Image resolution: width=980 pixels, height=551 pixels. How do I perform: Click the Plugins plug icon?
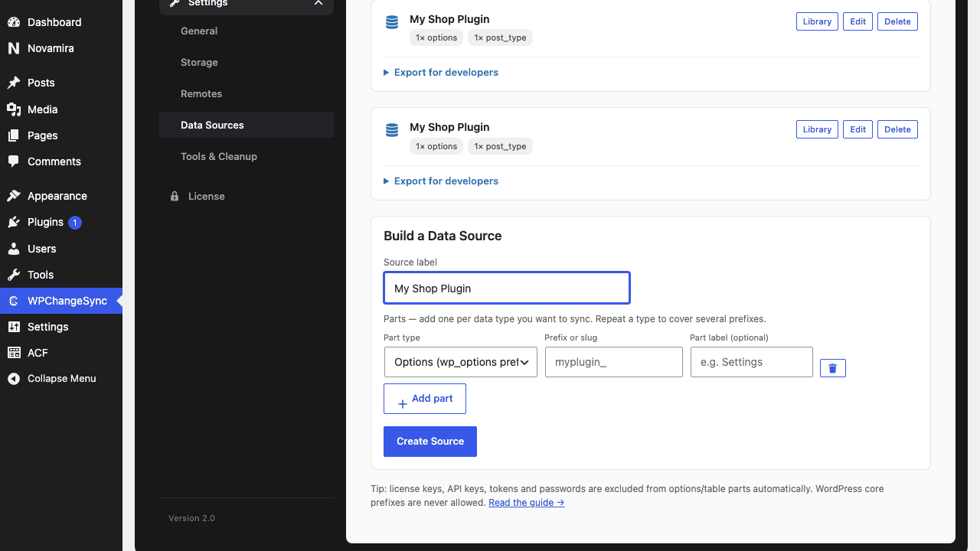coord(14,222)
